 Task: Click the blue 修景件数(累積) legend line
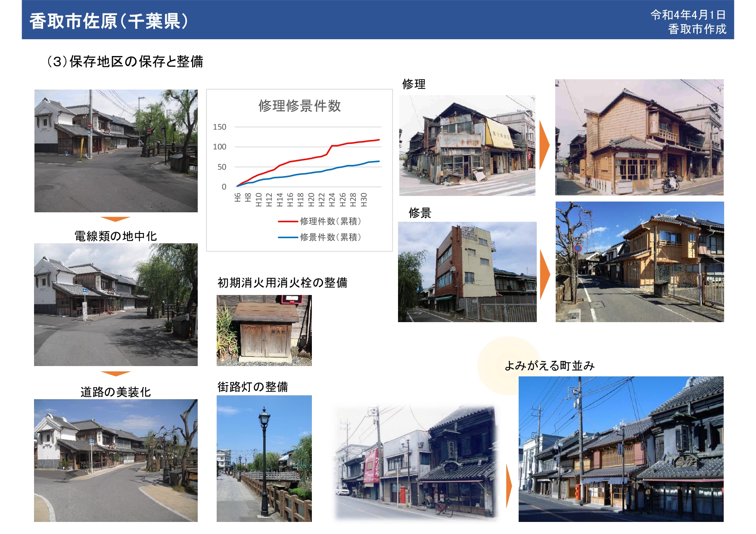[288, 237]
